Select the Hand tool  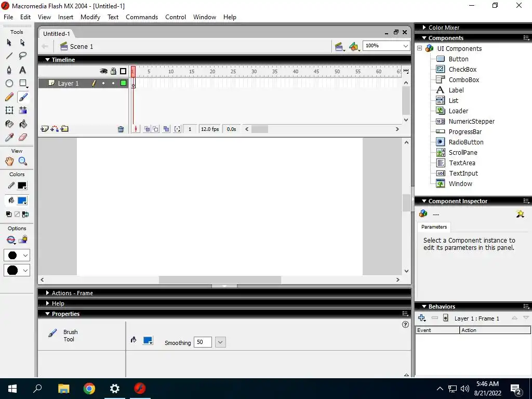(x=9, y=161)
